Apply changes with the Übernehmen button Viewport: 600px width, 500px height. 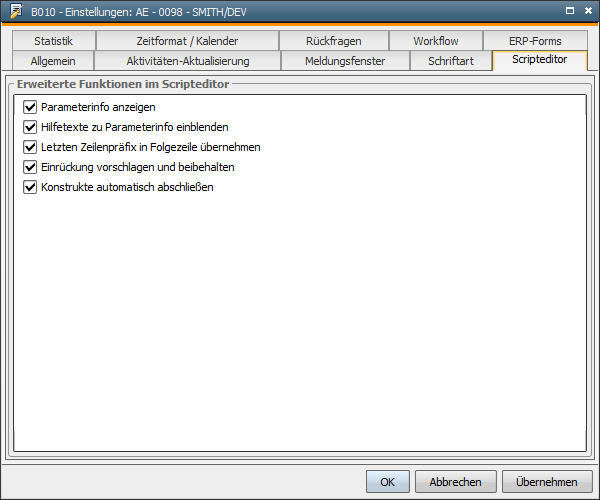click(546, 481)
